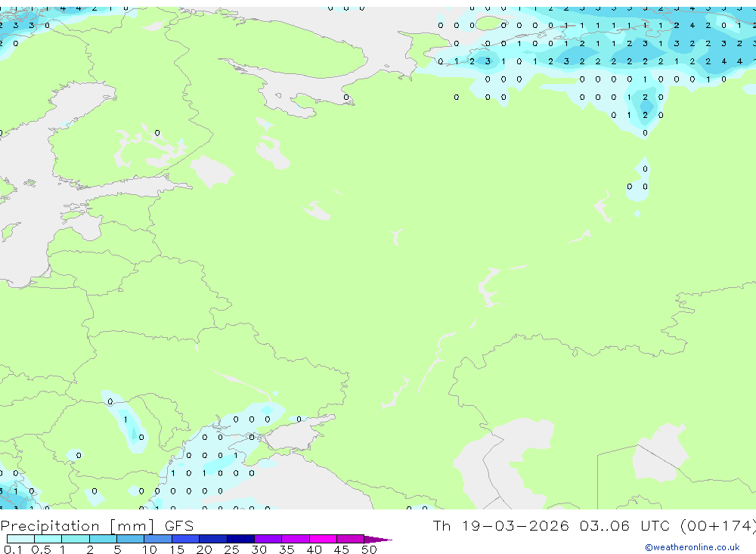This screenshot has width=756, height=554.
Task: Click the '10' legend scale label
Action: coord(150,549)
